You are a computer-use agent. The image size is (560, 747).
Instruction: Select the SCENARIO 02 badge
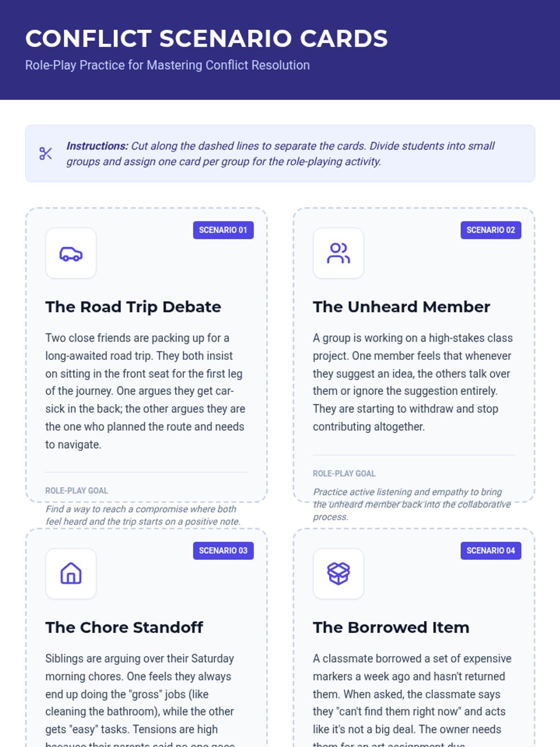[490, 230]
